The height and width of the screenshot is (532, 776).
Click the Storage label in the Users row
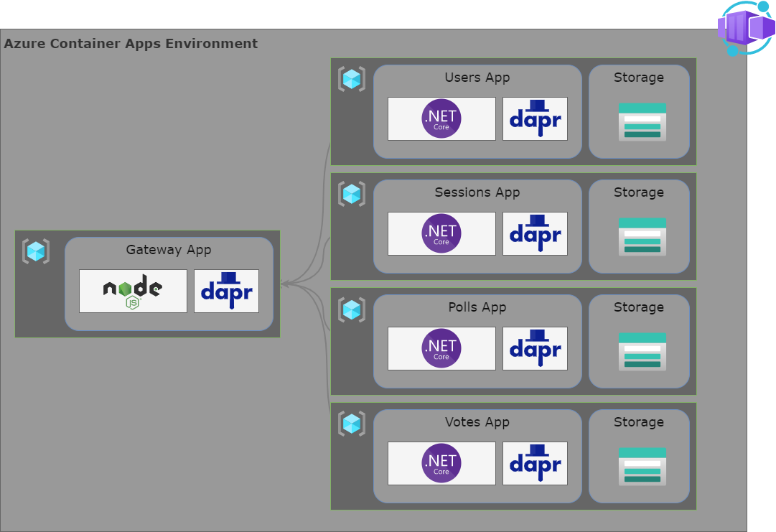[x=639, y=78]
